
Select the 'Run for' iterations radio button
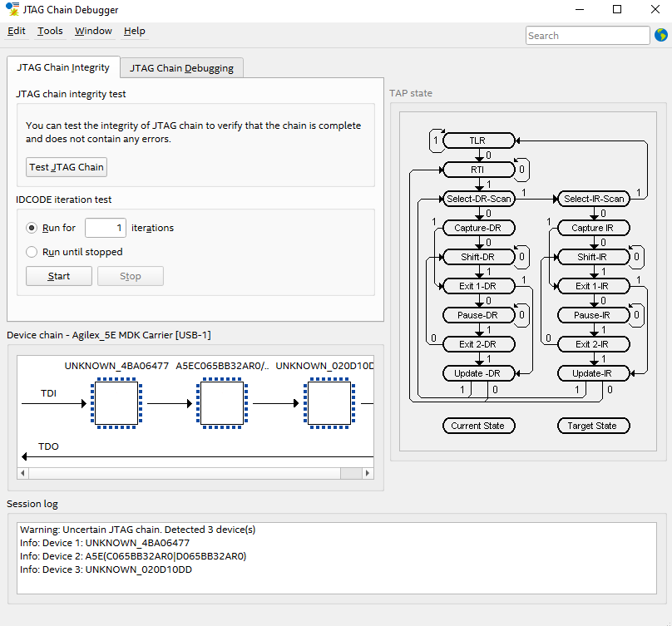pos(32,228)
